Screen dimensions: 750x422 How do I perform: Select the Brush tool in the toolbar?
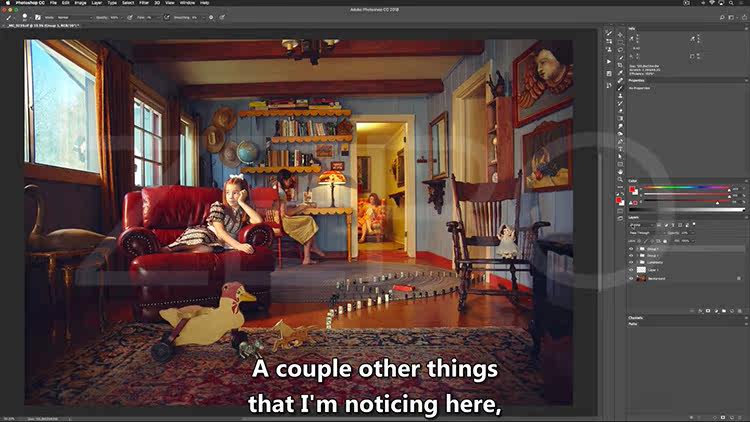pos(620,88)
